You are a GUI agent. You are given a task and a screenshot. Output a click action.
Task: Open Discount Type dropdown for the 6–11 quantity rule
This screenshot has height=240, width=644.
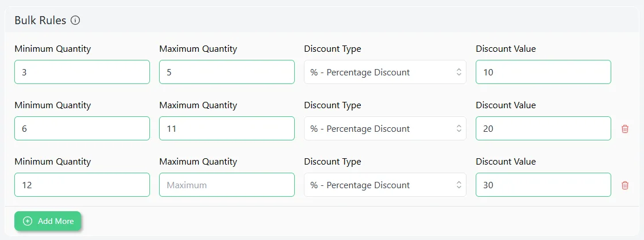pyautogui.click(x=385, y=128)
